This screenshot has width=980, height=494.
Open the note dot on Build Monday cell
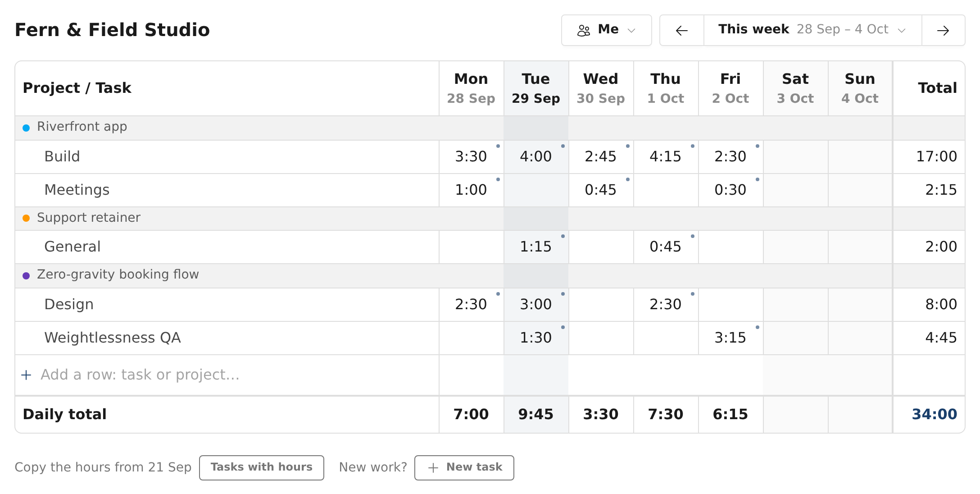pos(498,146)
